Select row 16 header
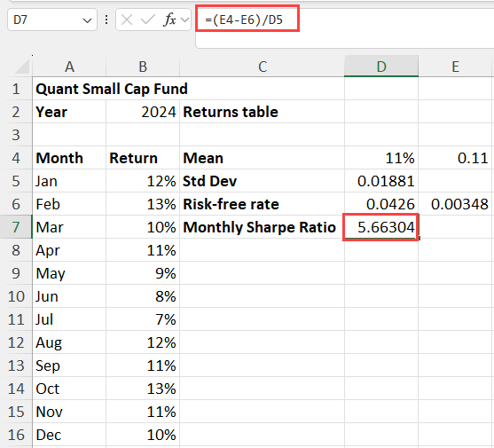 (16, 435)
